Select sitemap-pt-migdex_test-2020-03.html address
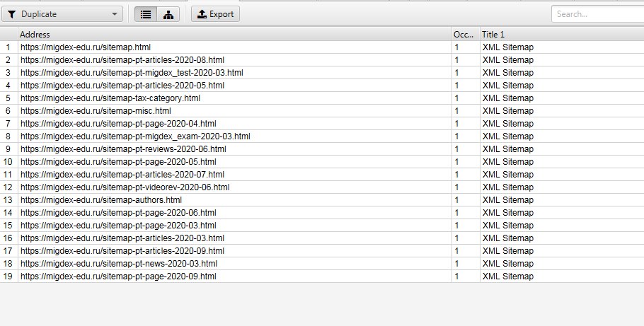This screenshot has width=644, height=326. 132,73
